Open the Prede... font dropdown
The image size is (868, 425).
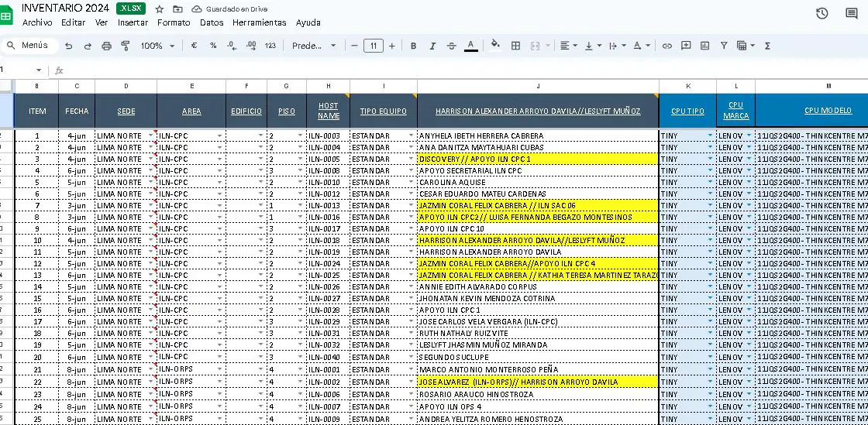(x=315, y=46)
